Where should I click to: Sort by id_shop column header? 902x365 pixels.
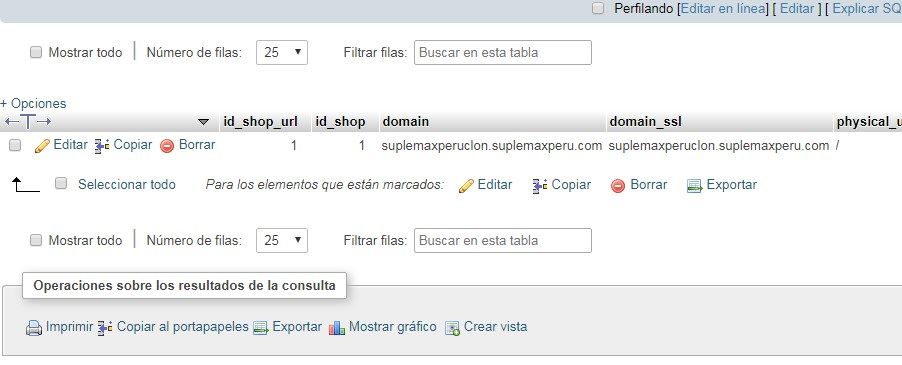(341, 122)
